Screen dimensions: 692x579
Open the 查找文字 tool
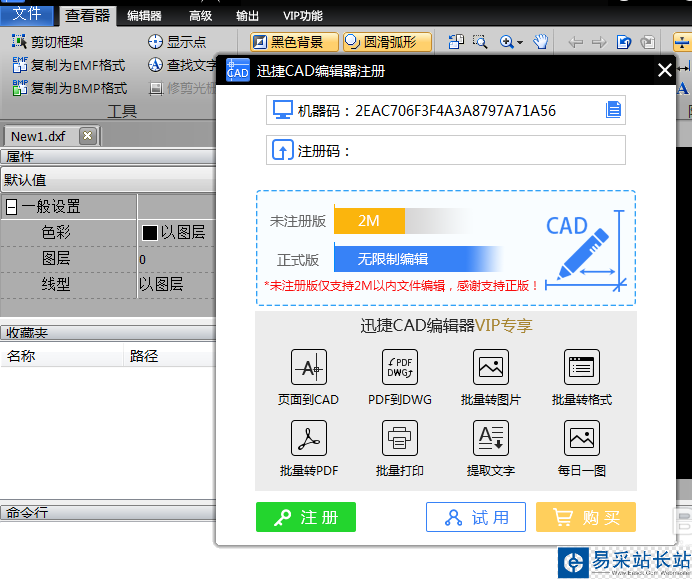(182, 65)
